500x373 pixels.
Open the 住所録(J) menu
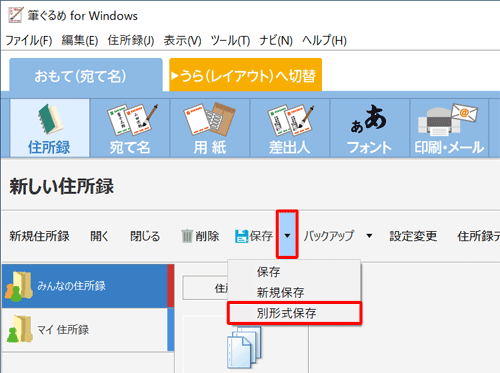pos(131,41)
